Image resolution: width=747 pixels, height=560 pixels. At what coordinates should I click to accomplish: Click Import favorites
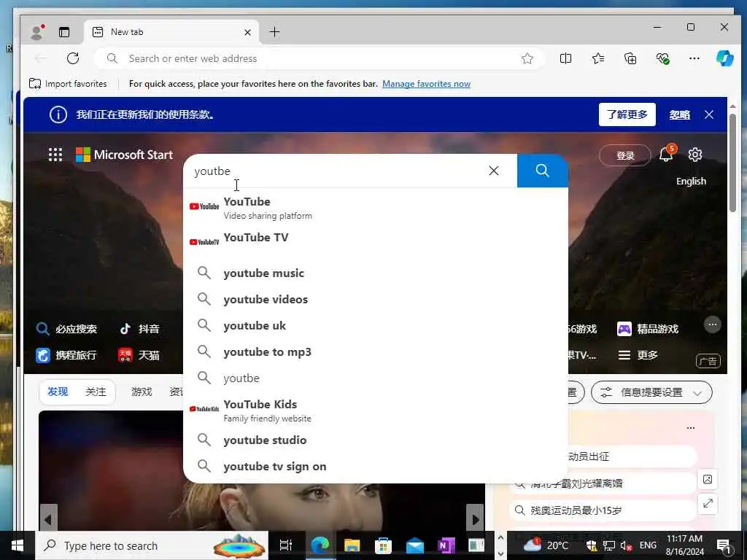point(68,84)
